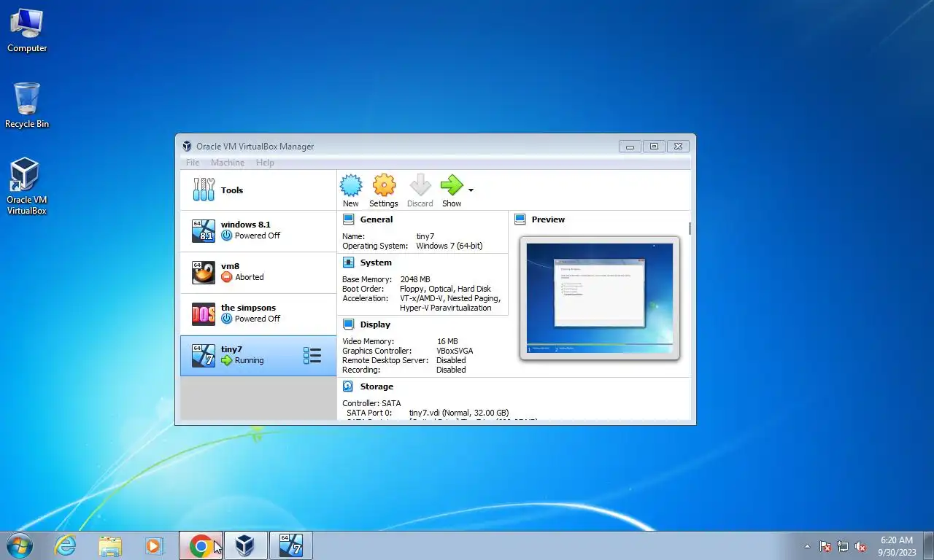The width and height of the screenshot is (934, 560).
Task: Click the vm8 Linux penguin icon
Action: coord(204,273)
